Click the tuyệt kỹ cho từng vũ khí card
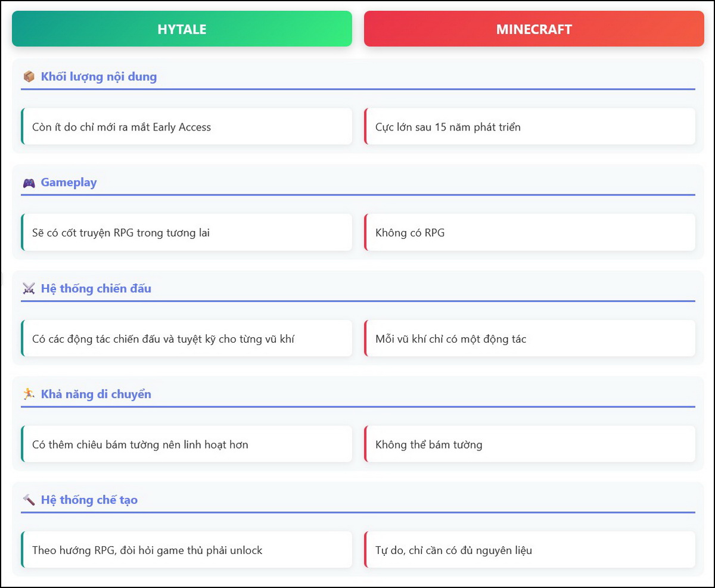This screenshot has width=715, height=588. (186, 339)
